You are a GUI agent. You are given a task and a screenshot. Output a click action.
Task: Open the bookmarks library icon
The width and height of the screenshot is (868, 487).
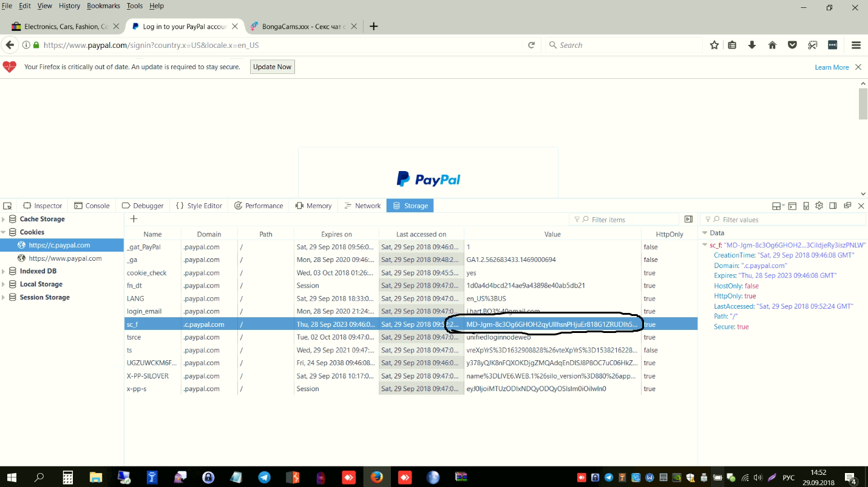732,45
